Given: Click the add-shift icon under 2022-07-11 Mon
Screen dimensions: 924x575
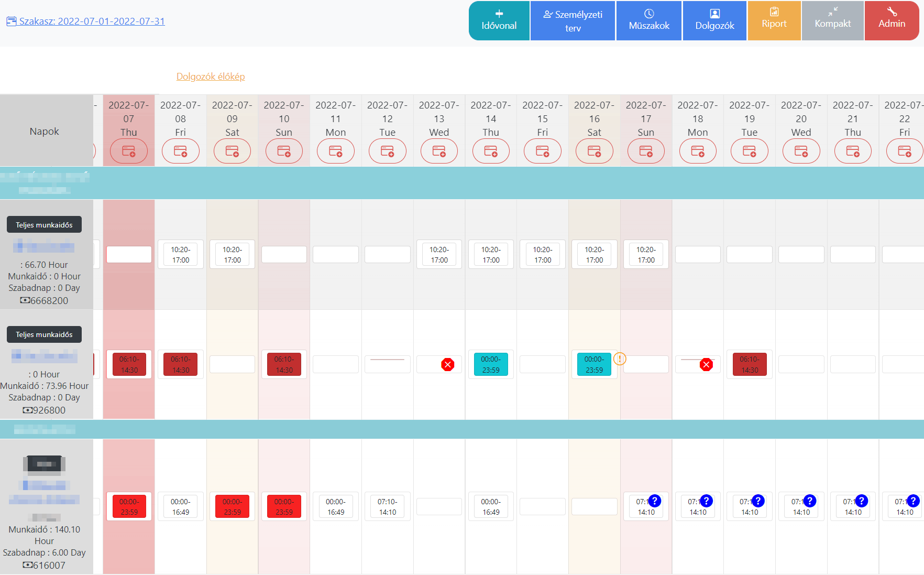Looking at the screenshot, I should (335, 151).
